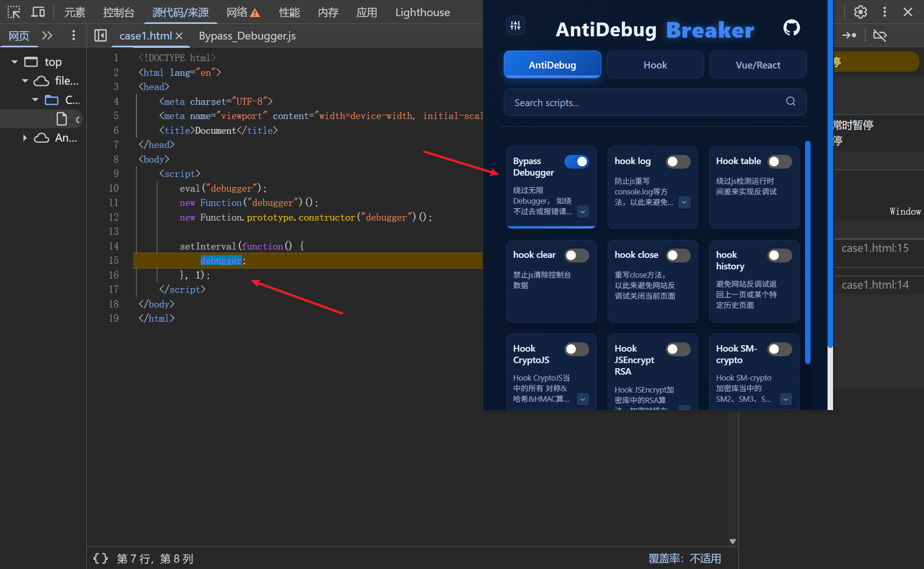Select the top frame icon
924x569 pixels.
31,62
